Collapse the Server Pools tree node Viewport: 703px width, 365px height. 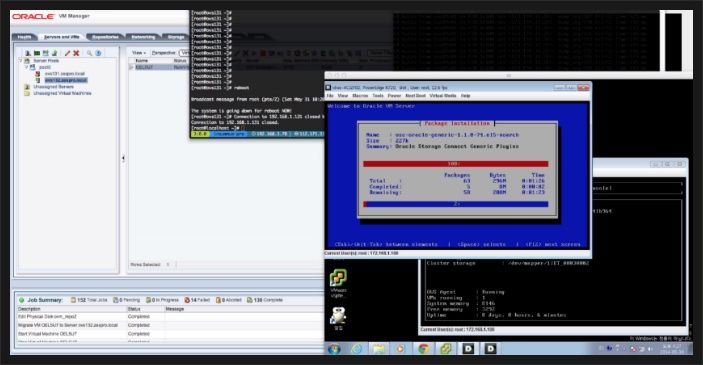click(20, 60)
